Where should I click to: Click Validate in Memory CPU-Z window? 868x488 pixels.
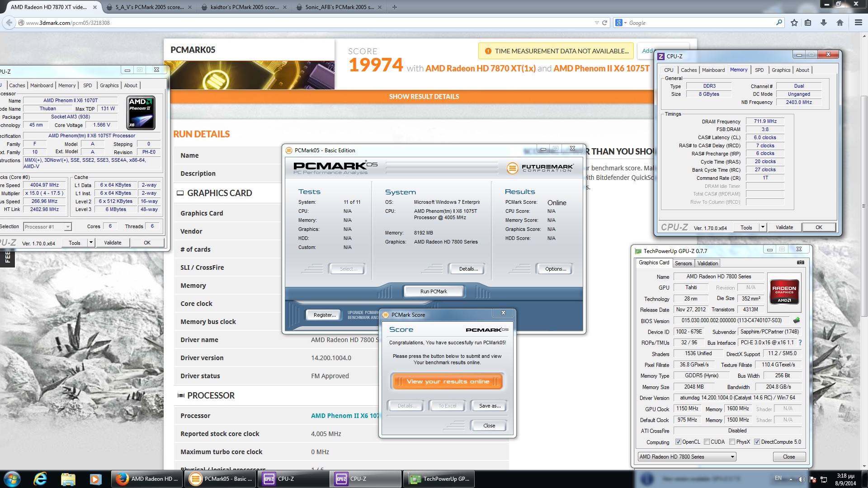(x=784, y=227)
